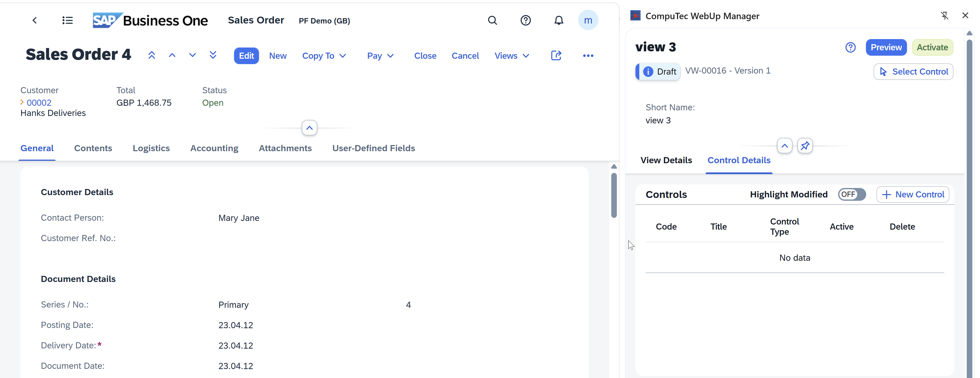Switch to the Logistics tab
This screenshot has height=378, width=980.
pyautogui.click(x=151, y=148)
